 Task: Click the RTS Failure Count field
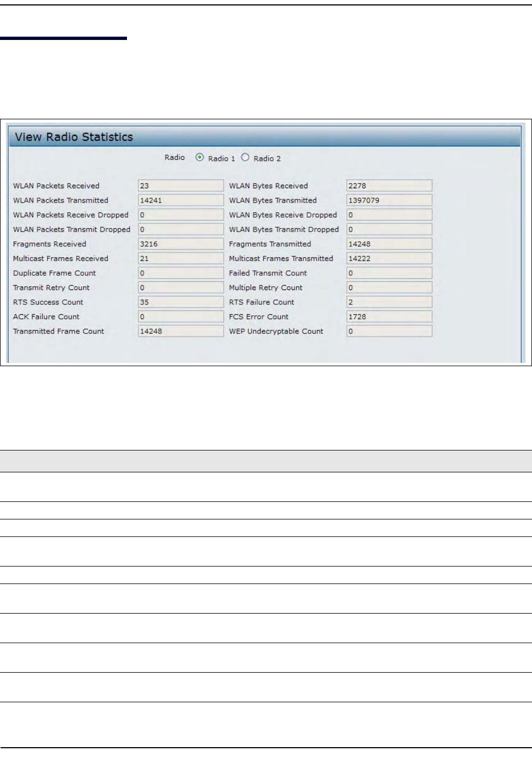click(x=389, y=302)
